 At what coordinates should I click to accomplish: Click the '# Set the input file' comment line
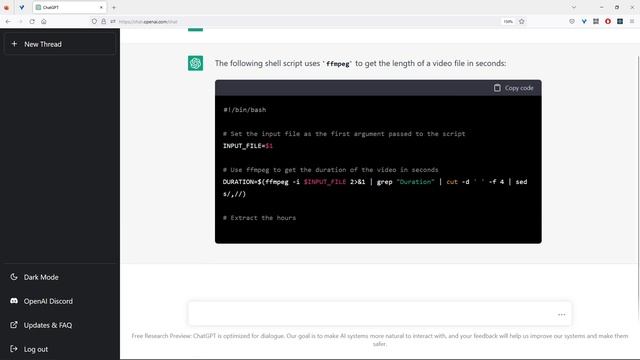[344, 134]
